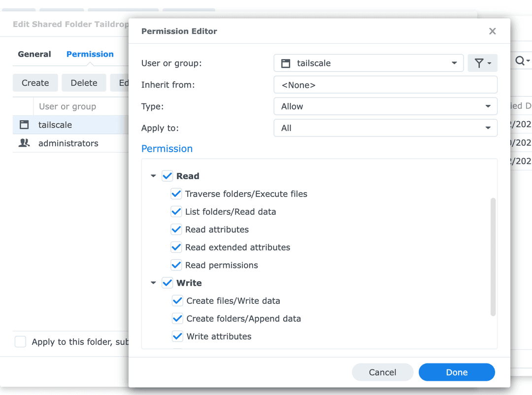Switch to the General tab
The height and width of the screenshot is (395, 532).
tap(34, 54)
